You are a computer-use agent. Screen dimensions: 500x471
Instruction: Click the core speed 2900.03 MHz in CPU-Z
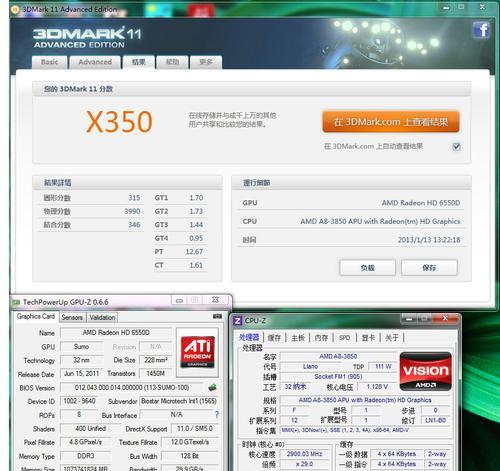coord(304,454)
